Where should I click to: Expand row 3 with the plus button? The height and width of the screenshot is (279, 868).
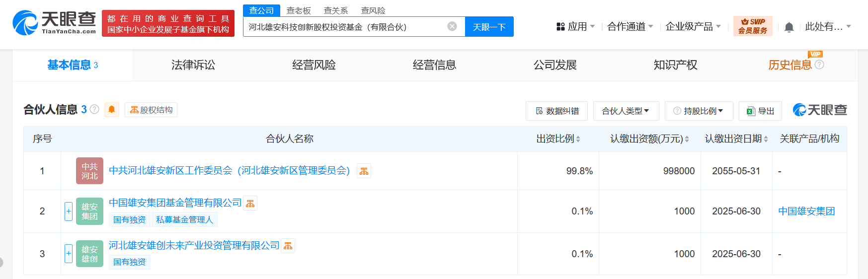pos(69,254)
